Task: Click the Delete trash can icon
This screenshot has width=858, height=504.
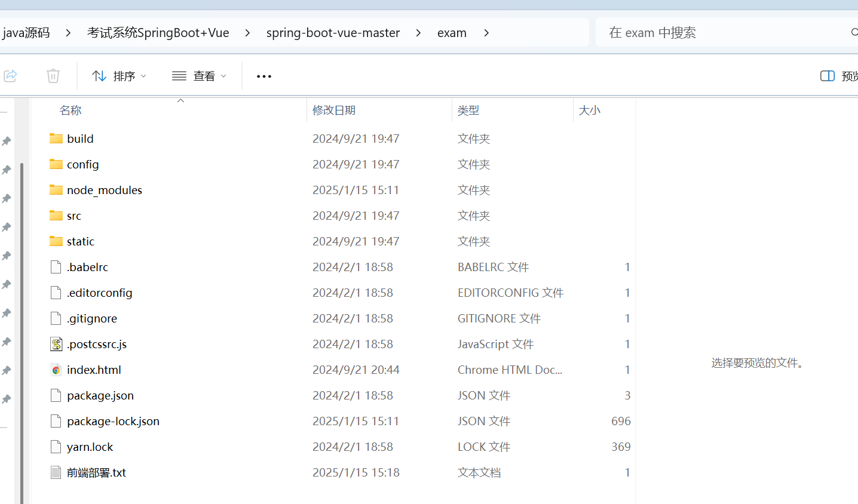Action: 53,76
